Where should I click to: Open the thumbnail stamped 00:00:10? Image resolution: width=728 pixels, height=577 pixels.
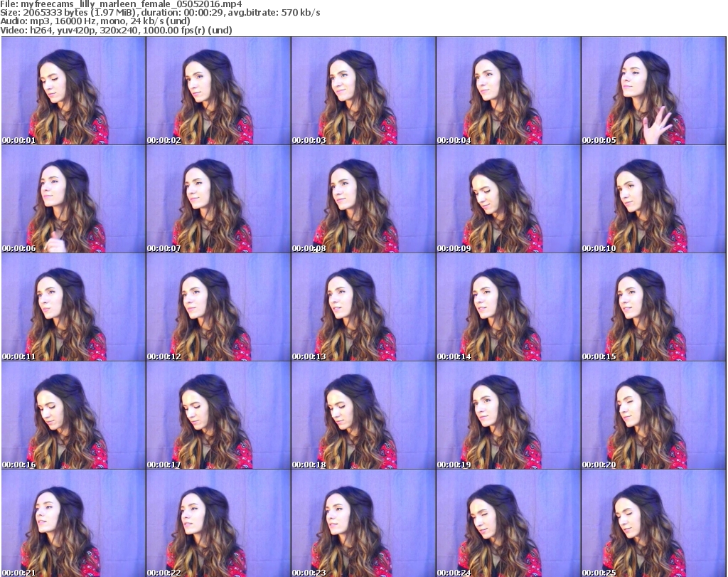[654, 198]
